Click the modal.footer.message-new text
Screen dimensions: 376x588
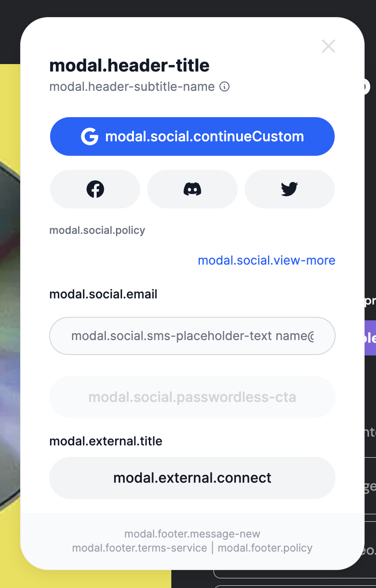click(x=192, y=534)
